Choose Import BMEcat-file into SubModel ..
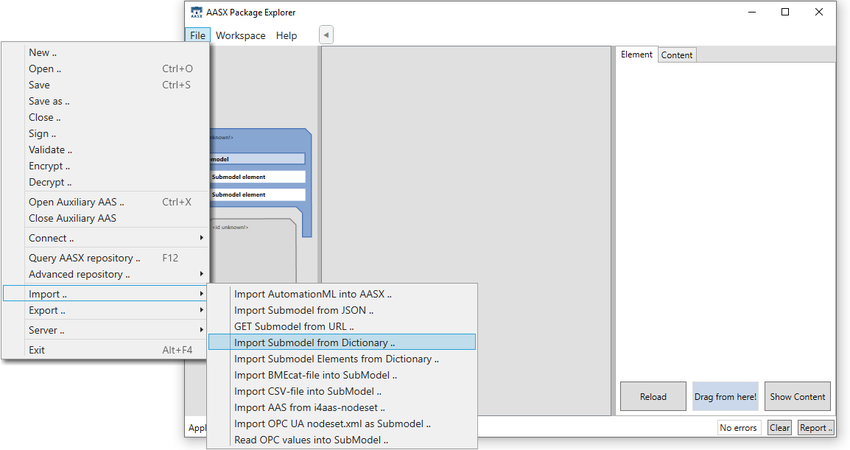850x450 pixels. [342, 375]
